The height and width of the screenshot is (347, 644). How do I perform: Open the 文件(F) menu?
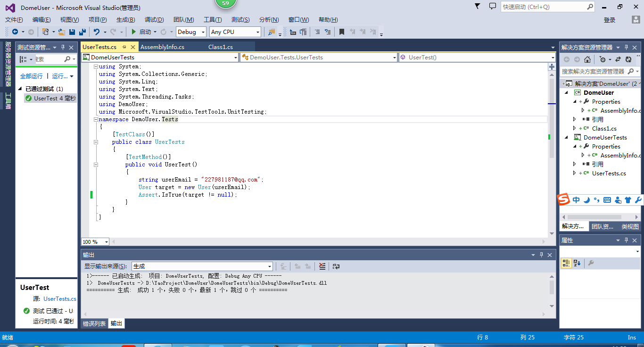pyautogui.click(x=14, y=20)
